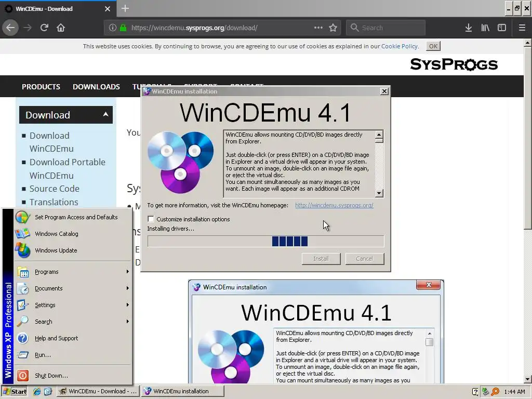The height and width of the screenshot is (399, 532).
Task: Enable Customize installation options checkbox
Action: (x=151, y=219)
